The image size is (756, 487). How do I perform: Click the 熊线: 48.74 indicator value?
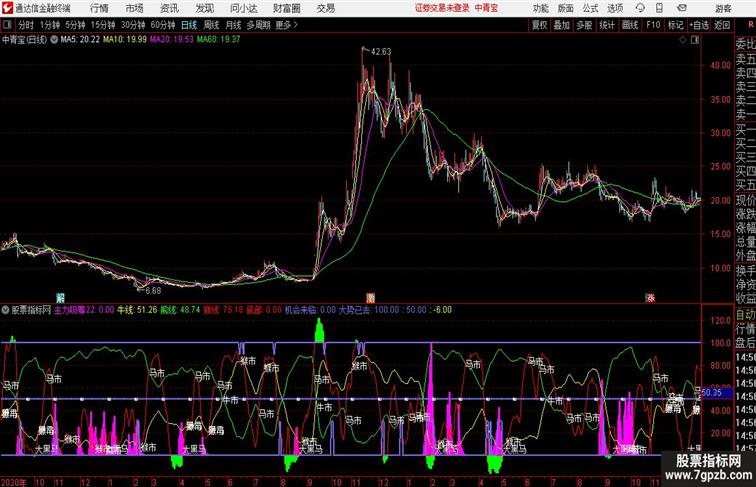pyautogui.click(x=180, y=310)
